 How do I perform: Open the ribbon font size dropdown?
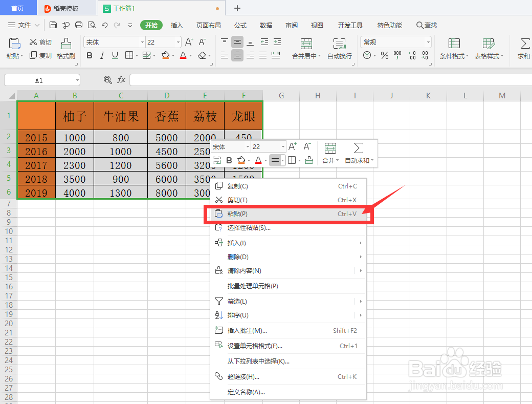(178, 42)
